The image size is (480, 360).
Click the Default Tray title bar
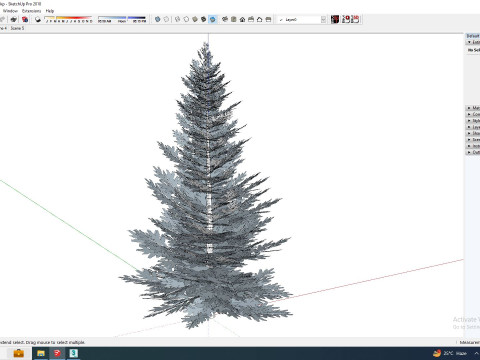(473, 36)
